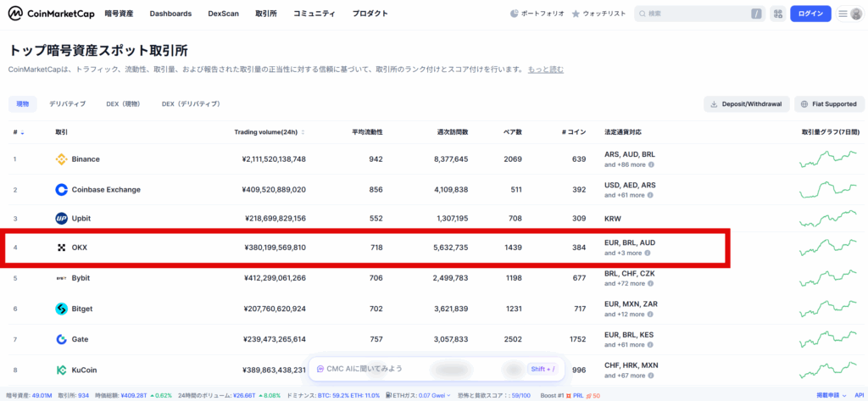Image resolution: width=868 pixels, height=401 pixels.
Task: Click the Binance exchange logo
Action: coord(61,159)
